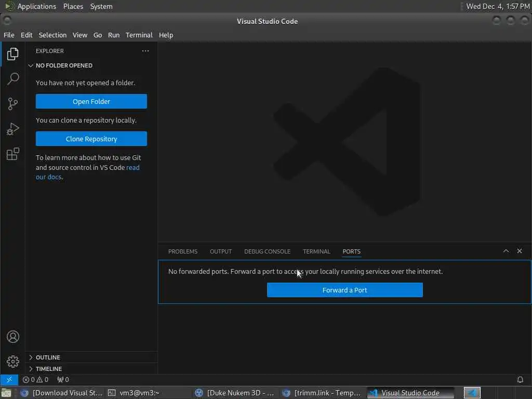Image resolution: width=532 pixels, height=399 pixels.
Task: Select Visual Studio Code taskbar entry
Action: coord(410,393)
